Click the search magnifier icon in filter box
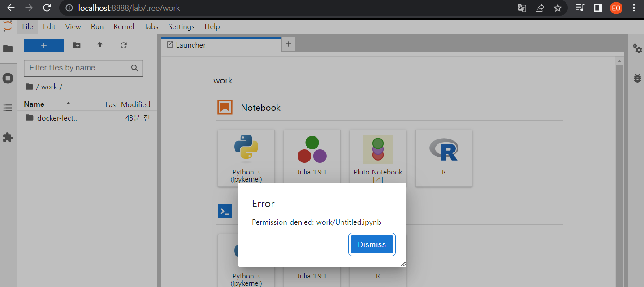 [135, 68]
